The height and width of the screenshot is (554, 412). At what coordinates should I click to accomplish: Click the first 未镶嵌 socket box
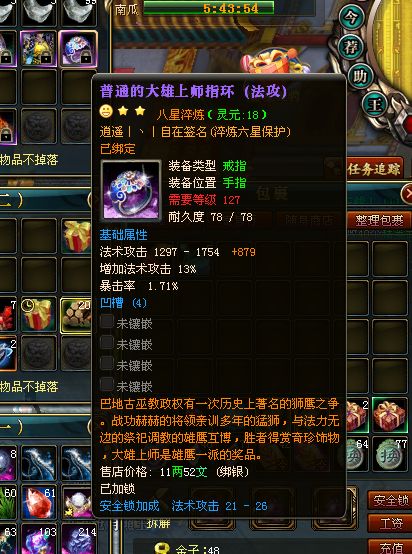[107, 322]
